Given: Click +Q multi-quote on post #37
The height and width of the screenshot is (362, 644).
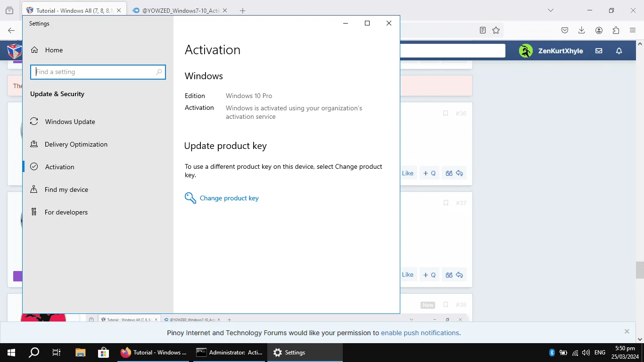Looking at the screenshot, I should (429, 275).
